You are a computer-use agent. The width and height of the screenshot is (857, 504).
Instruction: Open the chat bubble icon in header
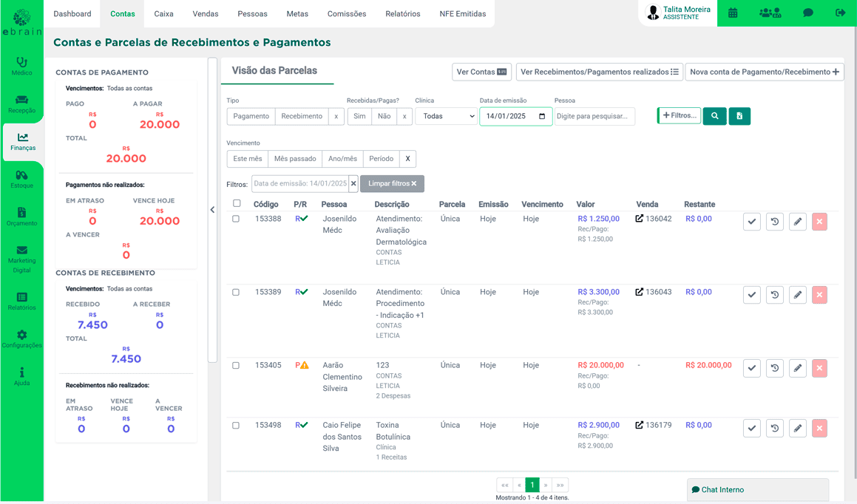coord(808,13)
